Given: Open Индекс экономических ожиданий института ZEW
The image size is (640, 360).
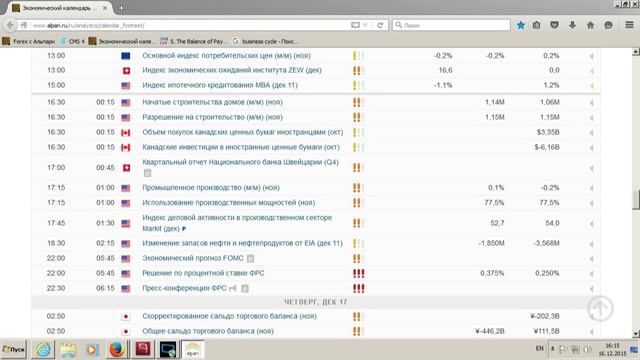Looking at the screenshot, I should tap(232, 70).
